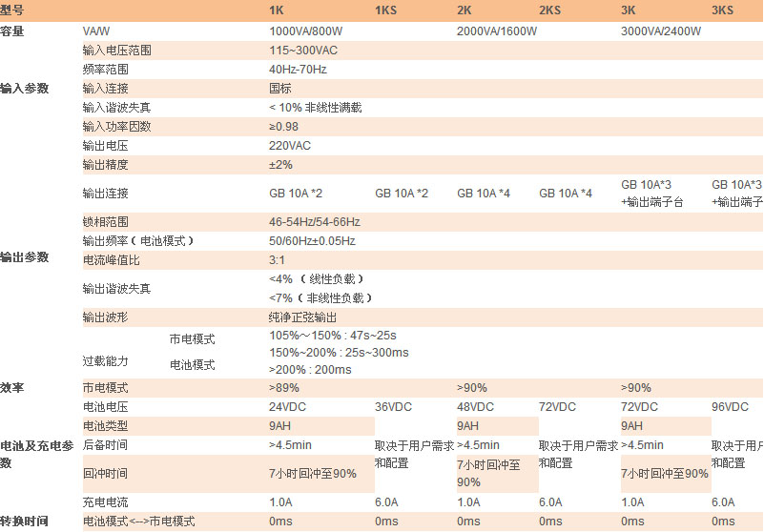The height and width of the screenshot is (532, 764).
Task: Click the 46-54Hz/54-66Hz phase lock value
Action: [x=314, y=221]
